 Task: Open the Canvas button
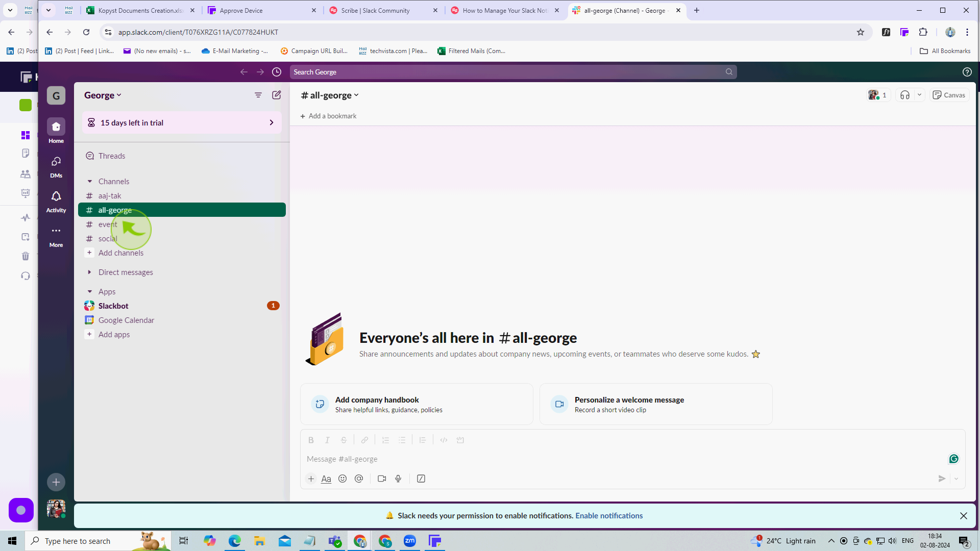(x=949, y=95)
